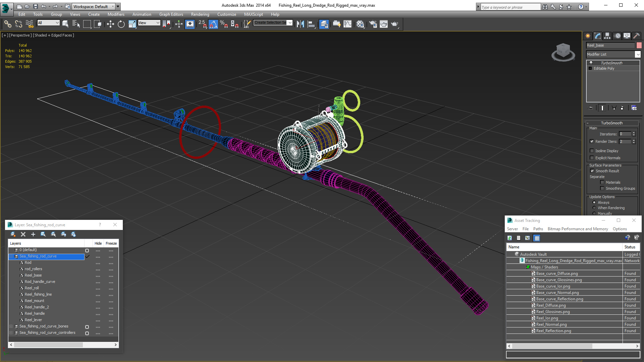Open the View reference coordinate dropdown
This screenshot has width=644, height=362.
coord(149,23)
